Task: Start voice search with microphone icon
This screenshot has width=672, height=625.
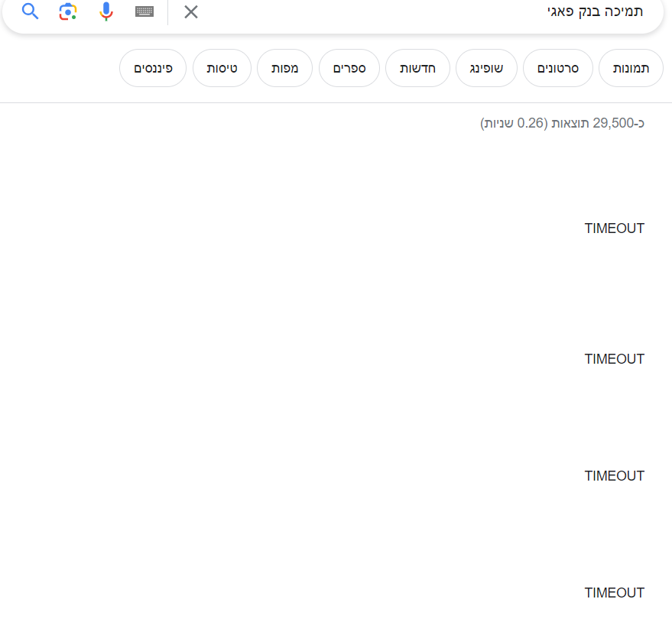Action: coord(106,11)
